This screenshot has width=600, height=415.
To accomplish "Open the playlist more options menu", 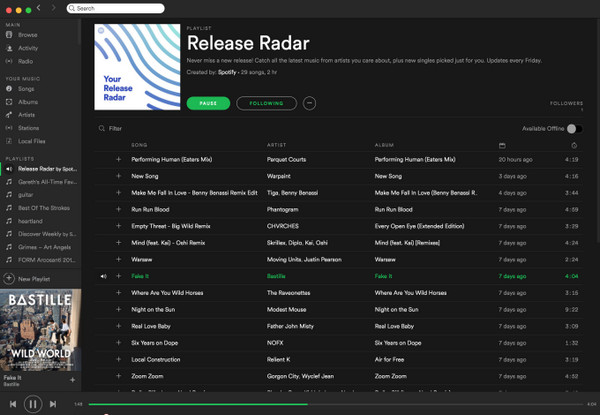I will pyautogui.click(x=309, y=102).
